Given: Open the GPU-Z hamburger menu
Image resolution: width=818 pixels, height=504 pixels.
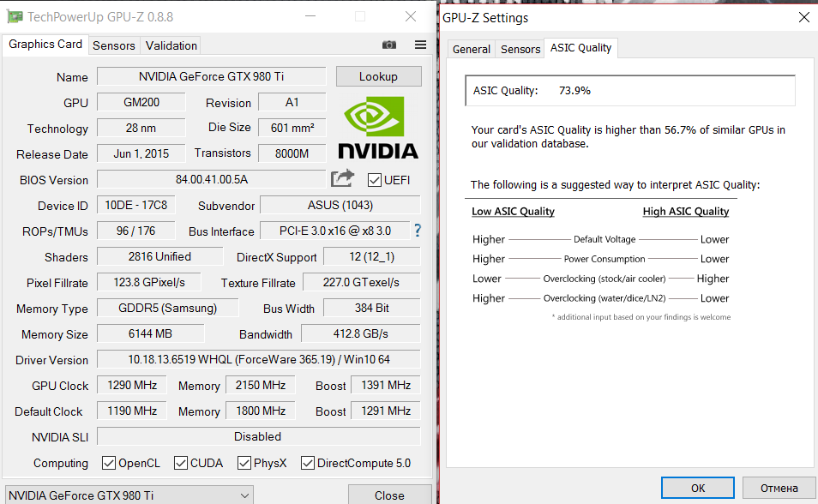Looking at the screenshot, I should 420,45.
